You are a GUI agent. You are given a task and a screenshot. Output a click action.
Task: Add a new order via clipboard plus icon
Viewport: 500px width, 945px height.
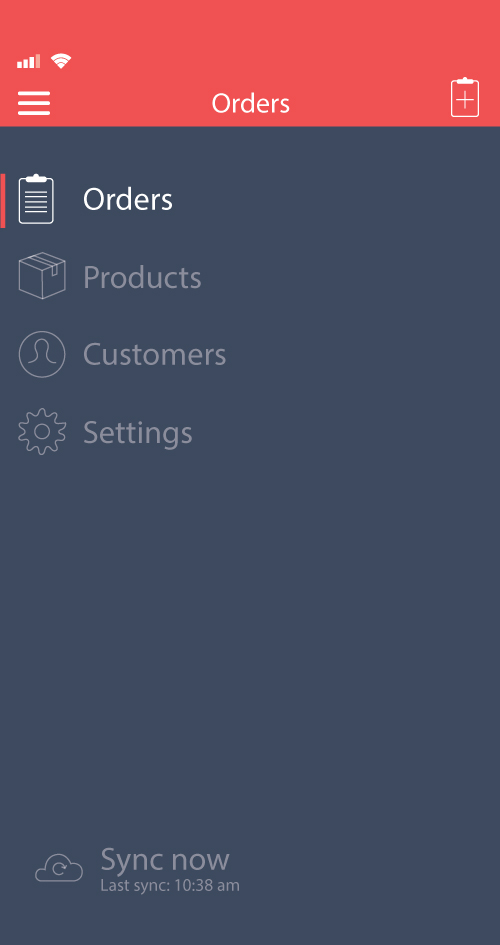[x=465, y=97]
